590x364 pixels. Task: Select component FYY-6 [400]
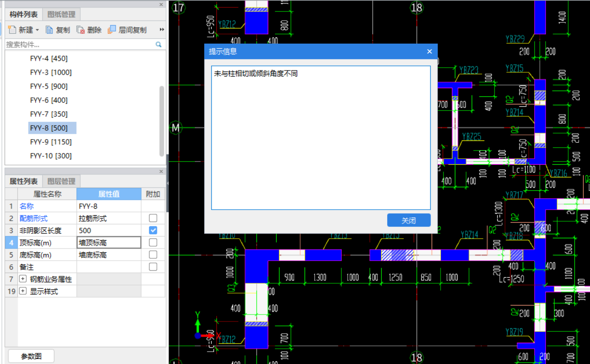[49, 100]
